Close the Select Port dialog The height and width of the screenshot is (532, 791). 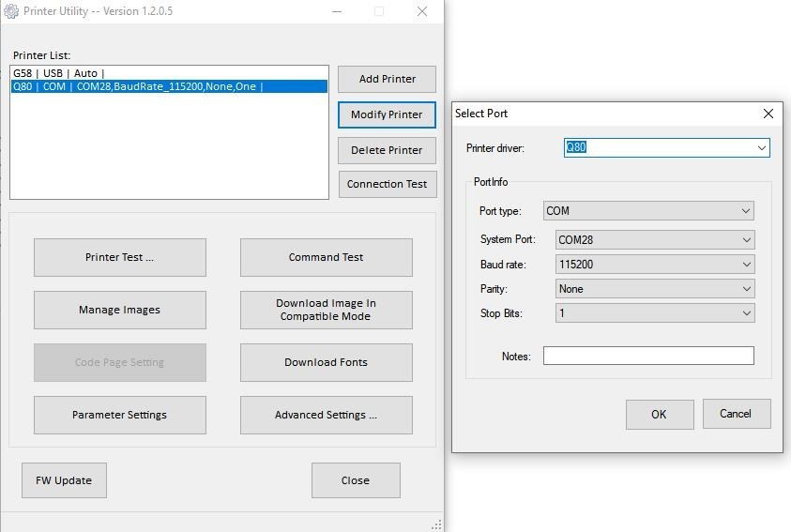click(768, 114)
